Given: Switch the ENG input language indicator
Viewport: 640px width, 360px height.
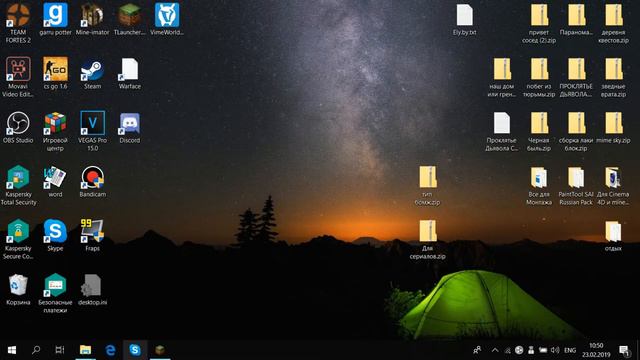Looking at the screenshot, I should pos(570,350).
